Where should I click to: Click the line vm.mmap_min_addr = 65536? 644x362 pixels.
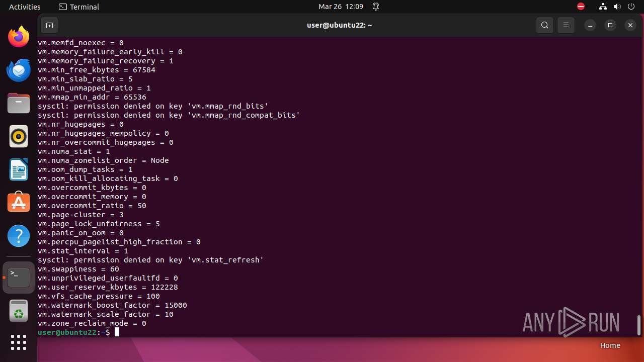pyautogui.click(x=92, y=97)
